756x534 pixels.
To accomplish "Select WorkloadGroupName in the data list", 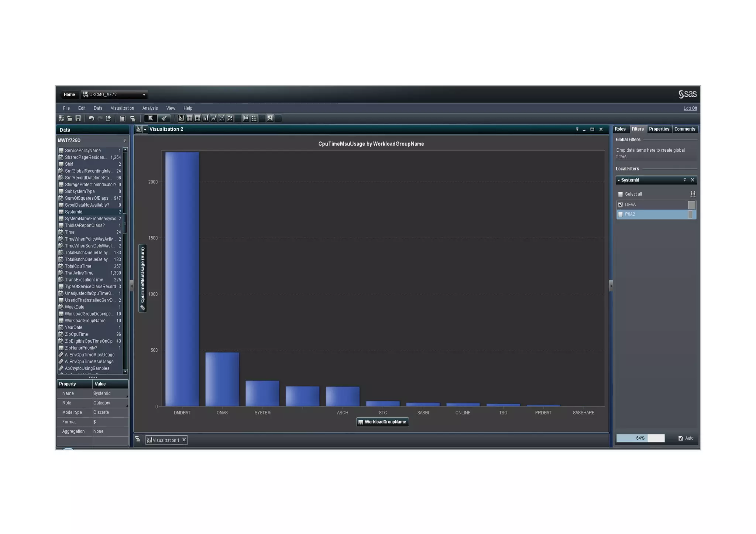I will (x=85, y=321).
